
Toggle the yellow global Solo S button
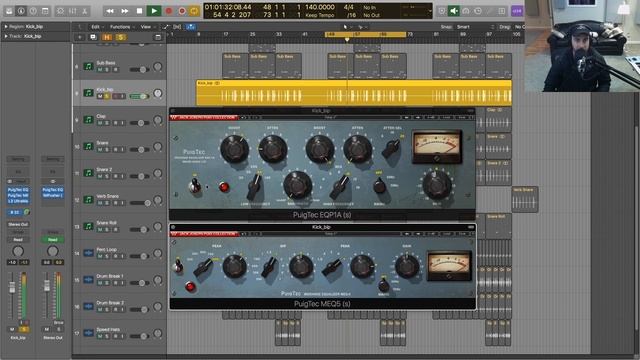click(121, 37)
